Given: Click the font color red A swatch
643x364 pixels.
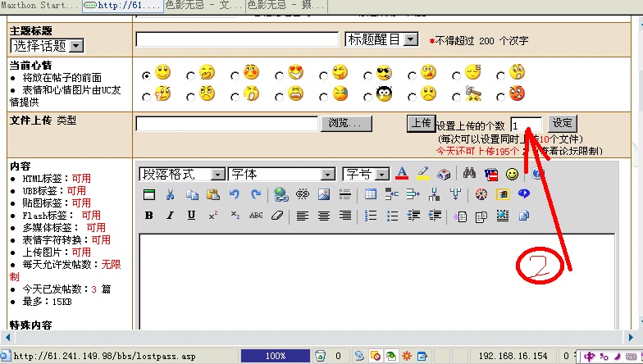Looking at the screenshot, I should tap(402, 174).
